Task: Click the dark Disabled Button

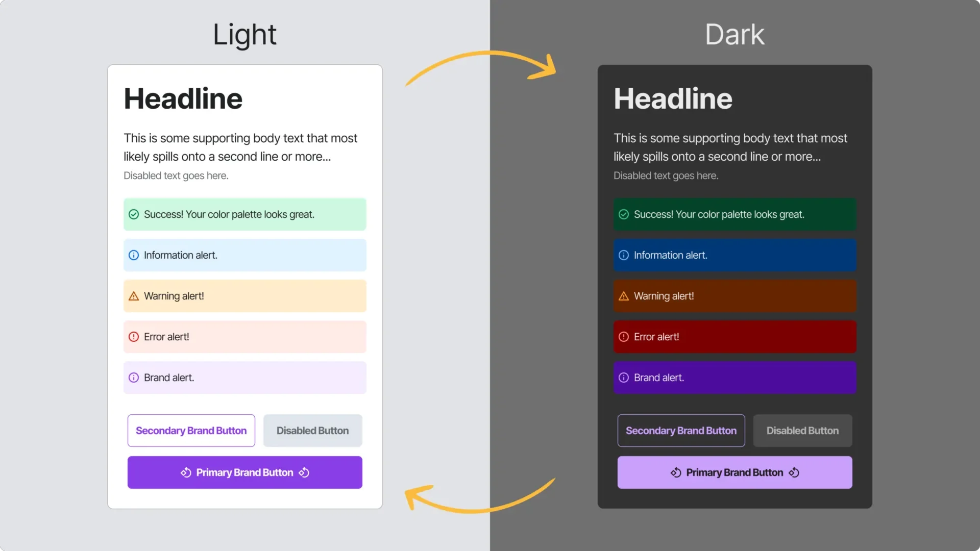Action: pos(803,431)
